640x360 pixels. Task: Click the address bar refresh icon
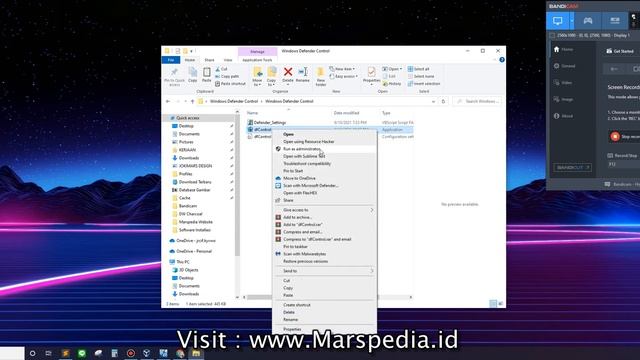click(x=443, y=101)
